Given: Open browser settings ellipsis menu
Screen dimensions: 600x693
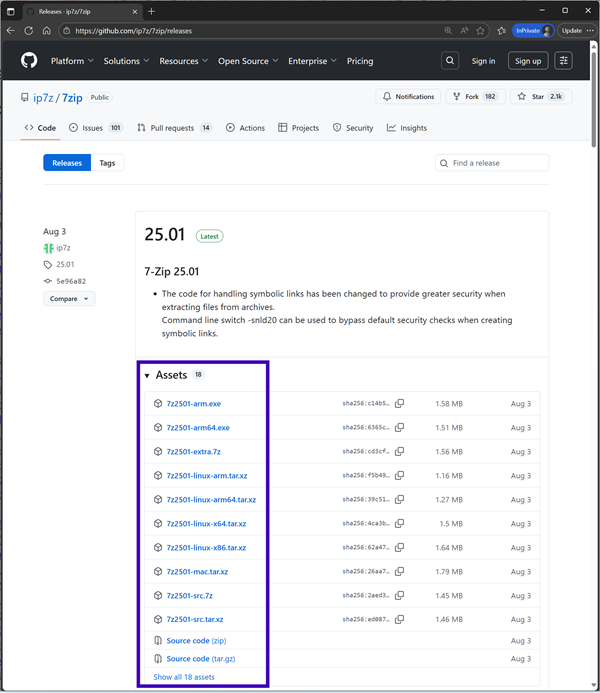Looking at the screenshot, I should 590,30.
